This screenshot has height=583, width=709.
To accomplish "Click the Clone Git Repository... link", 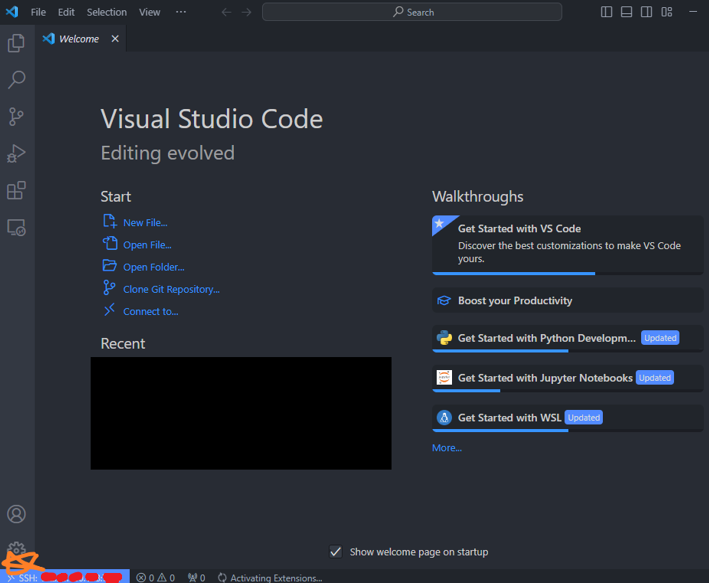I will (171, 289).
